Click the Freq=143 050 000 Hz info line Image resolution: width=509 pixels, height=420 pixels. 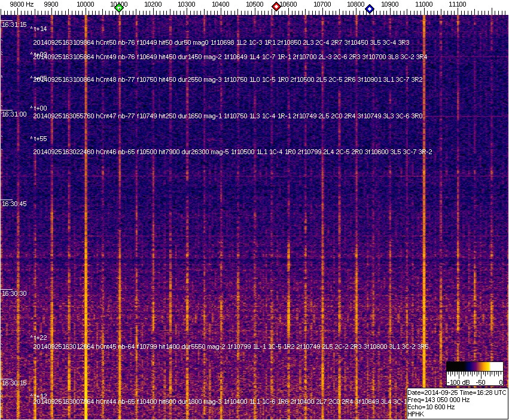pos(439,400)
